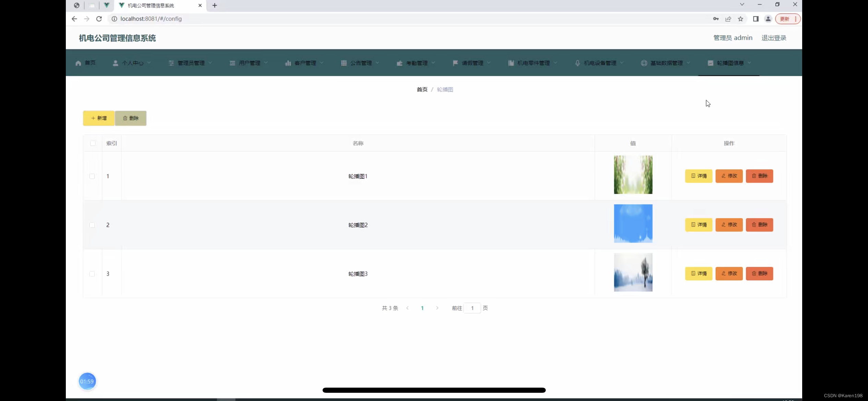Image resolution: width=868 pixels, height=401 pixels.
Task: Open 详情 for 轮播图3
Action: pos(699,274)
